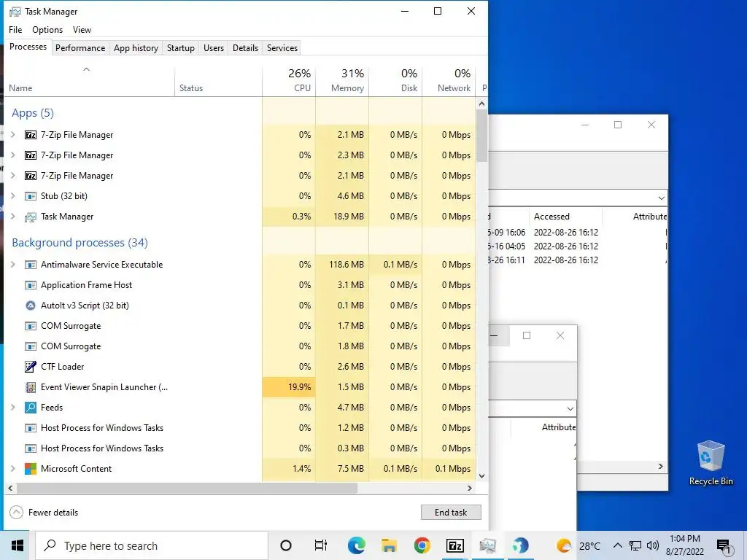
Task: Click the Task Manager taskbar icon
Action: 487,545
